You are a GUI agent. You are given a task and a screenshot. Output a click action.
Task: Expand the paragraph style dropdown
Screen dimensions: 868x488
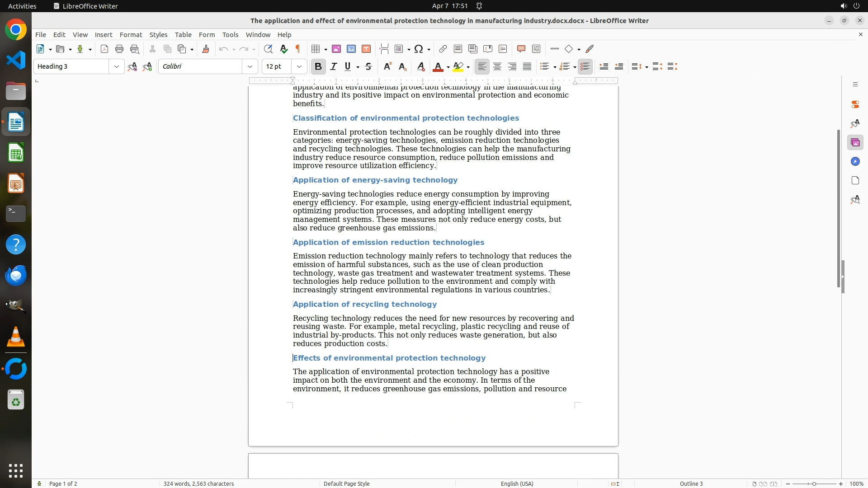click(117, 67)
